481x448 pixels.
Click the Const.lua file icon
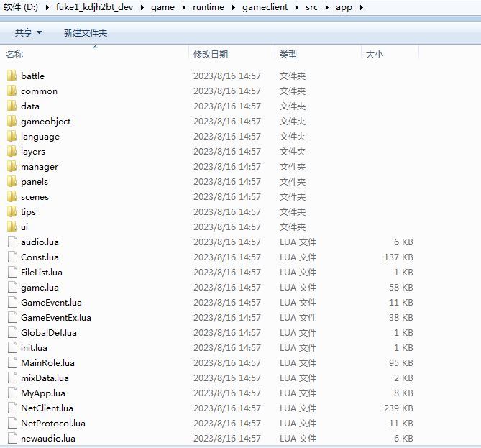click(x=12, y=257)
